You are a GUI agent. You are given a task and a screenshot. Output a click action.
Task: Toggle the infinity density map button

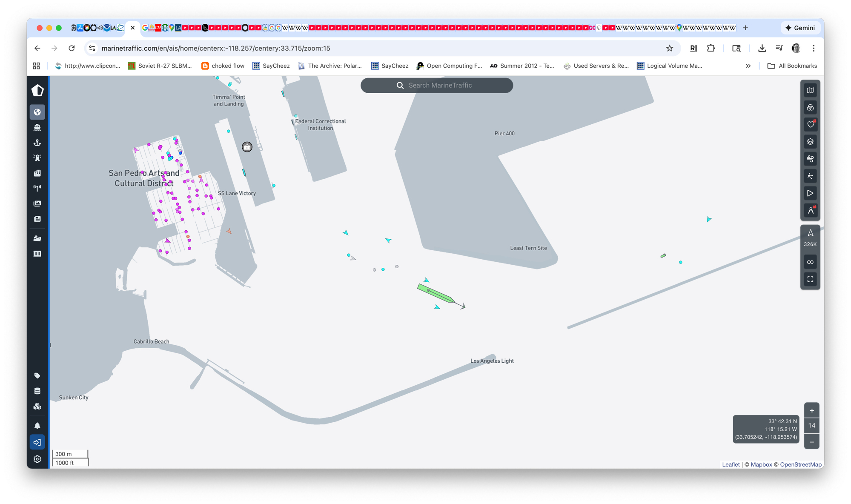810,262
